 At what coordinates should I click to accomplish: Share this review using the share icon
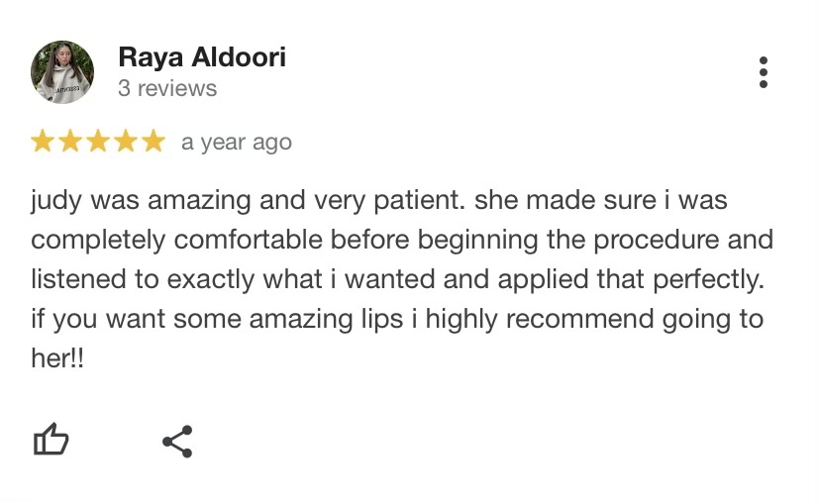pyautogui.click(x=177, y=442)
